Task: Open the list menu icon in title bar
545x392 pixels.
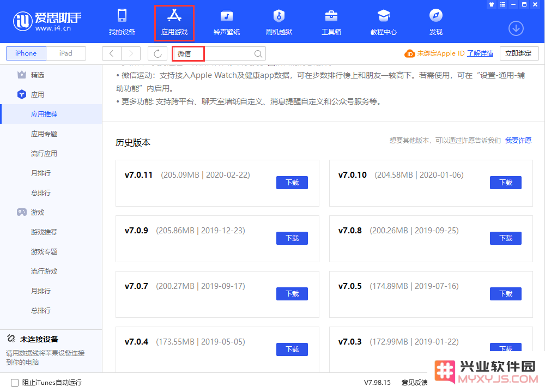Action: (x=502, y=4)
